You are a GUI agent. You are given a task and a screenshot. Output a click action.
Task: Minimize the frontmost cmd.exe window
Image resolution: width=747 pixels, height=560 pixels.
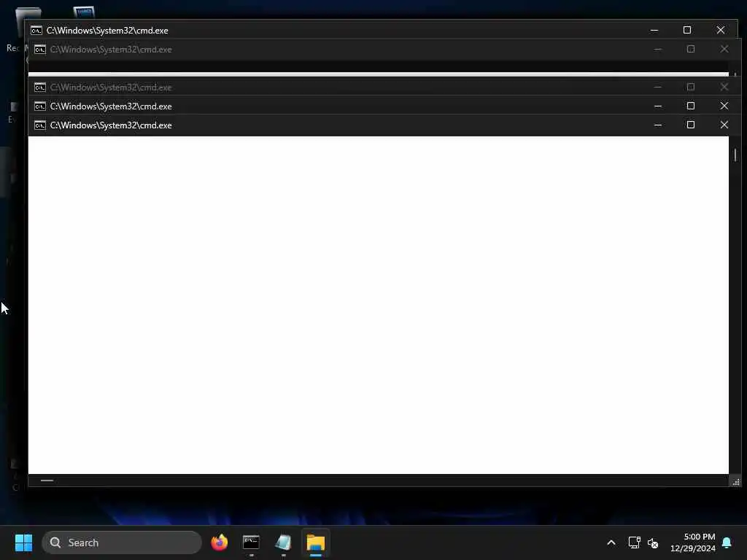pos(658,125)
